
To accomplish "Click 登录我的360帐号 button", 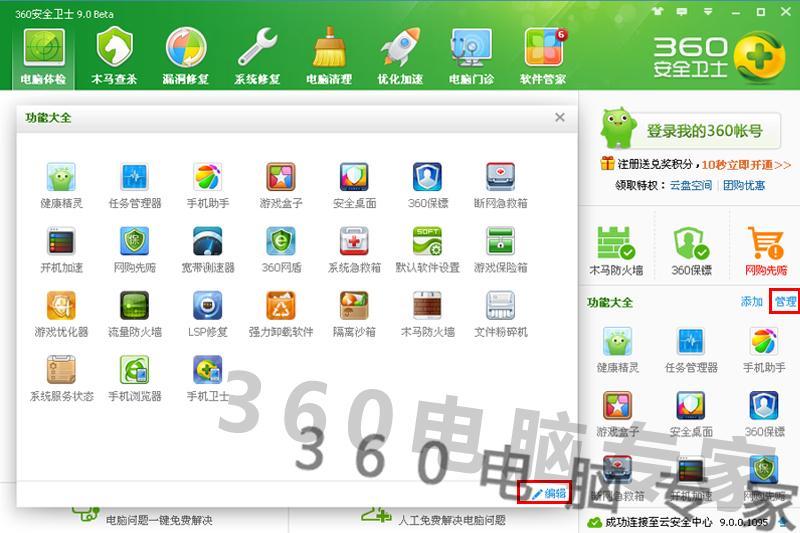I will pos(705,131).
